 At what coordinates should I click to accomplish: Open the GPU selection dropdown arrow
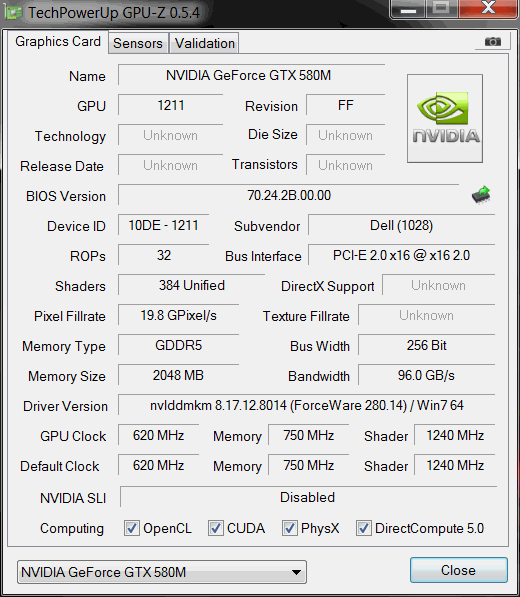(x=296, y=572)
